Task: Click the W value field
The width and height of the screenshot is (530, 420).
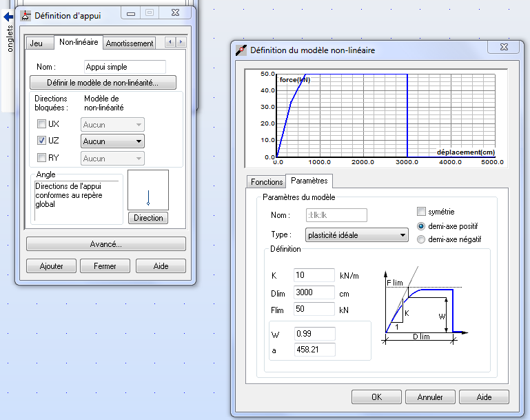Action: click(315, 334)
